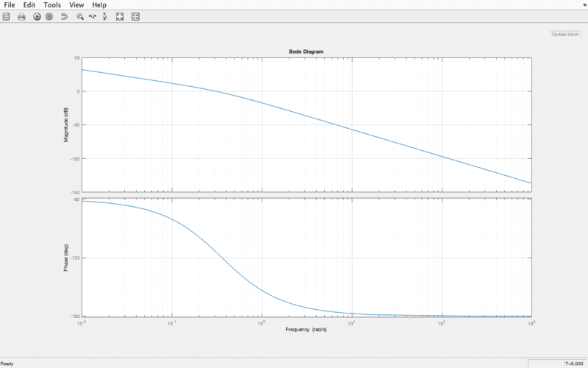588x368 pixels.
Task: Click the -100 magnitude axis tick label
Action: pyautogui.click(x=75, y=158)
